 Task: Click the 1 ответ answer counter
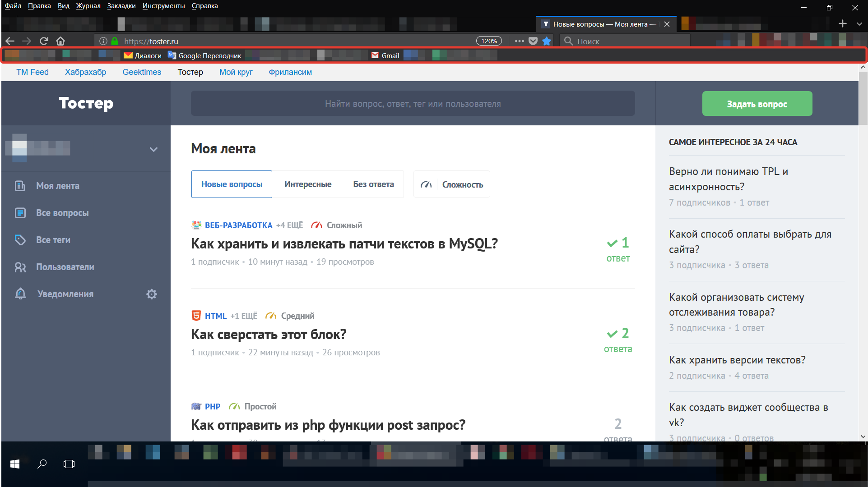(x=618, y=249)
